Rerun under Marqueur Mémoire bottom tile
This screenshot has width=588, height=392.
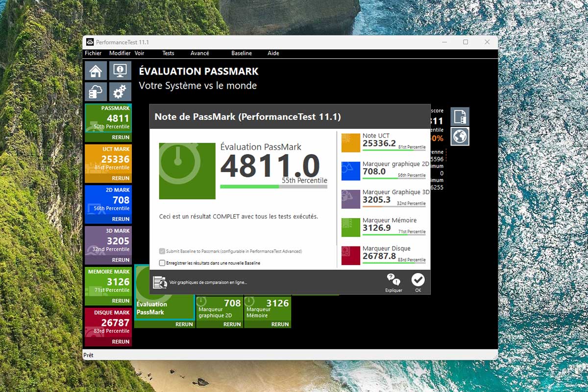click(280, 324)
